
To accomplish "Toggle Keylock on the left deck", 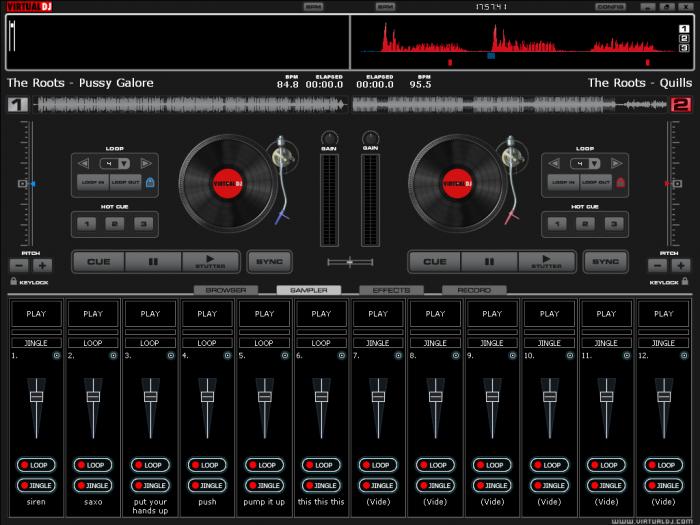I will pyautogui.click(x=14, y=283).
